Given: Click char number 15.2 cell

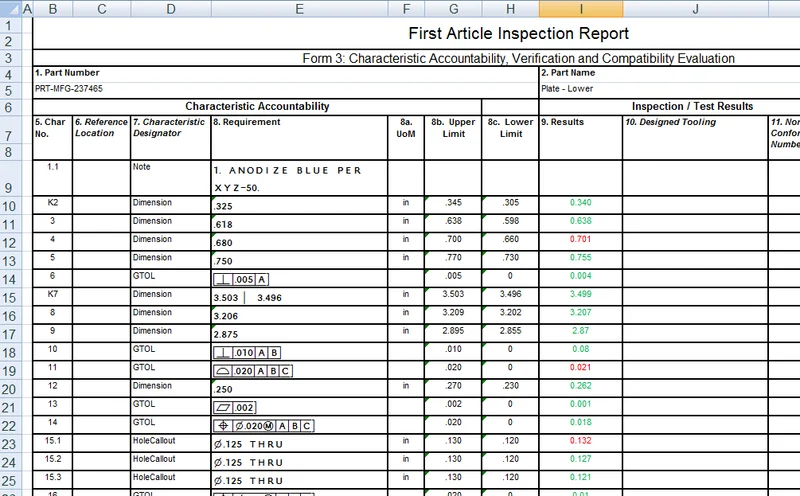Looking at the screenshot, I should 53,459.
